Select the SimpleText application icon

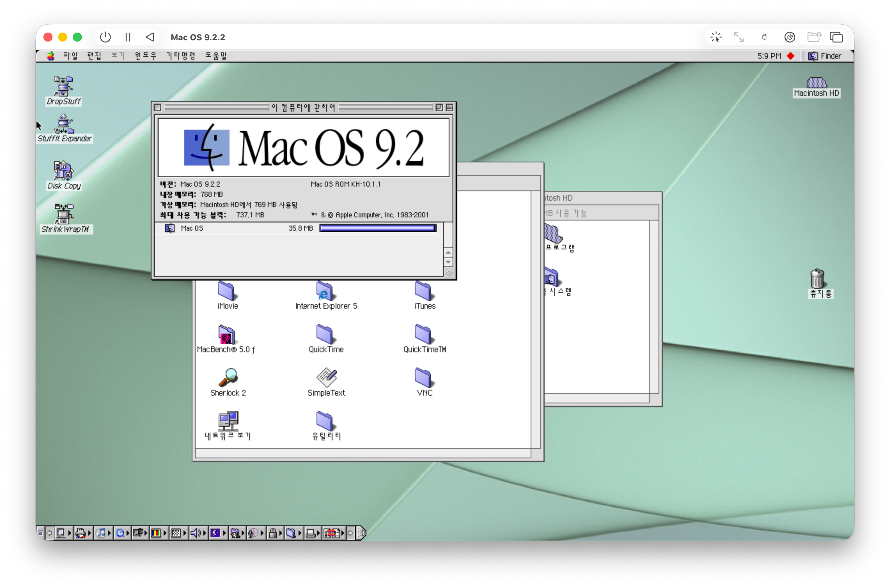326,377
